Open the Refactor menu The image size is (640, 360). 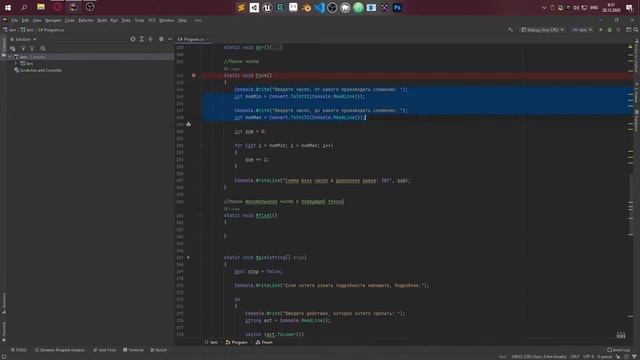click(86, 20)
